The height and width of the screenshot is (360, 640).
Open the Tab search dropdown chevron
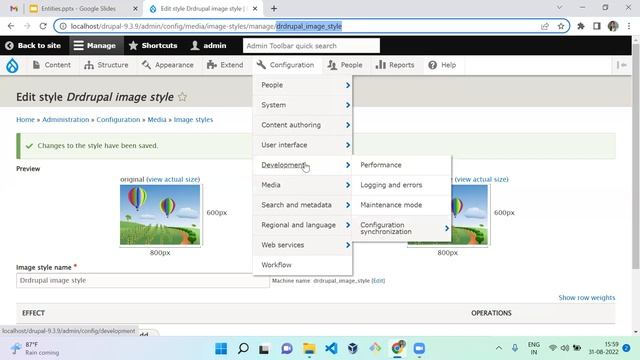point(560,8)
